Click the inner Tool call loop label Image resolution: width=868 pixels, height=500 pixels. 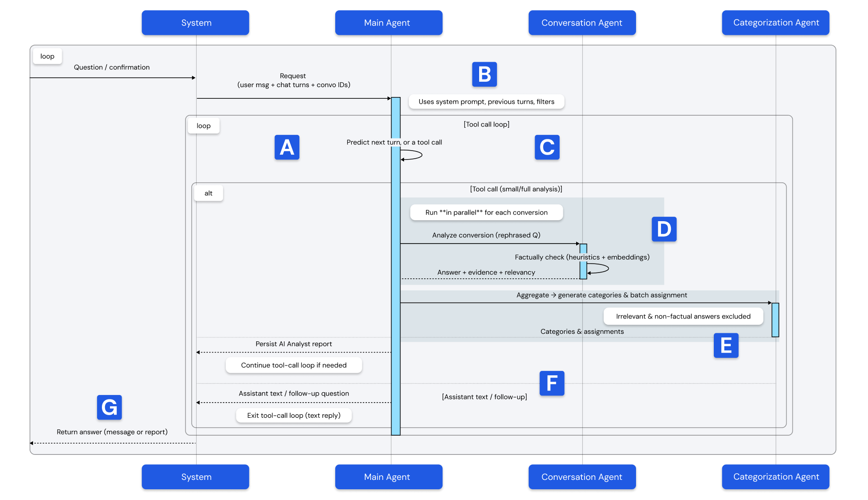[203, 126]
